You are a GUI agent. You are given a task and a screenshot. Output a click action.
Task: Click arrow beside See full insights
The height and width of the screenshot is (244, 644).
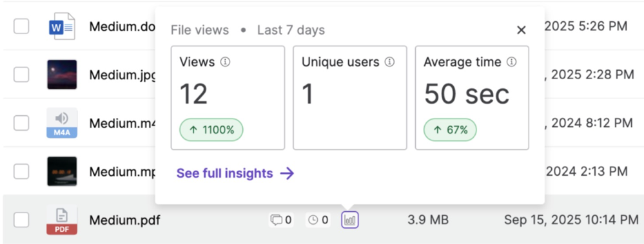287,173
